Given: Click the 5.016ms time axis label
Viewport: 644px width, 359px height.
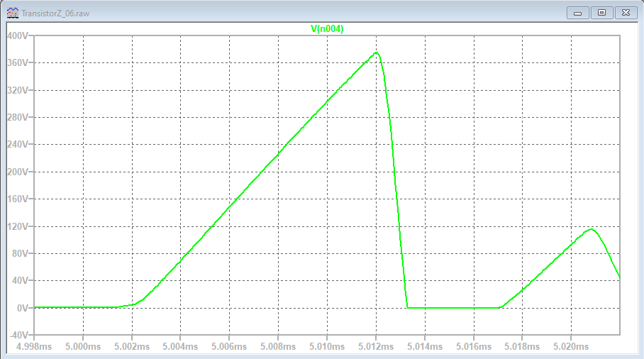Looking at the screenshot, I should [474, 346].
